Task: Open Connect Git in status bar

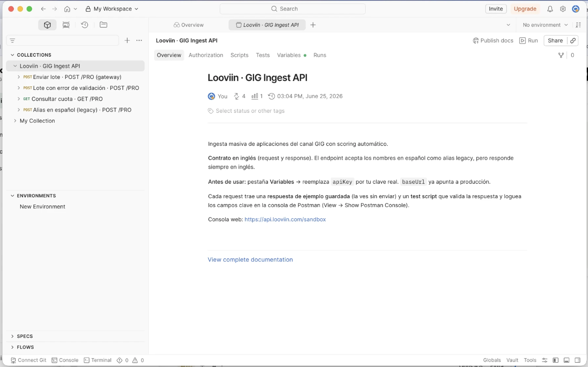Action: [x=29, y=360]
